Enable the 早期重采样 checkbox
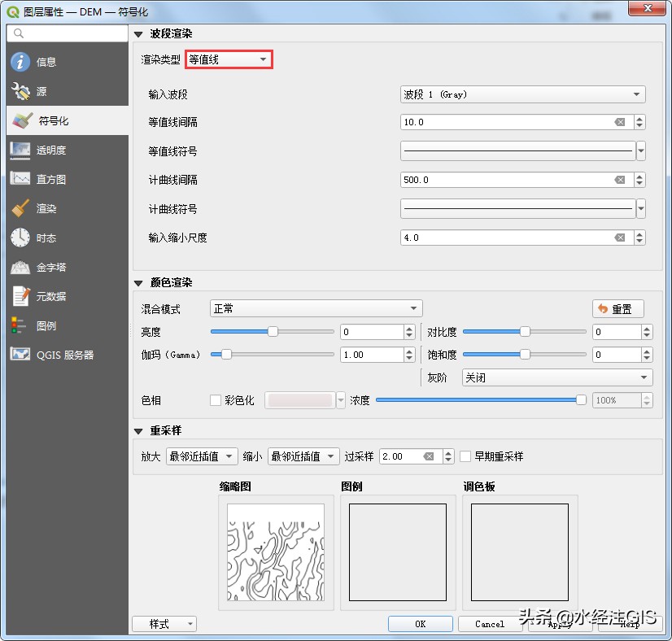Screen dimensions: 672x641 coord(465,456)
